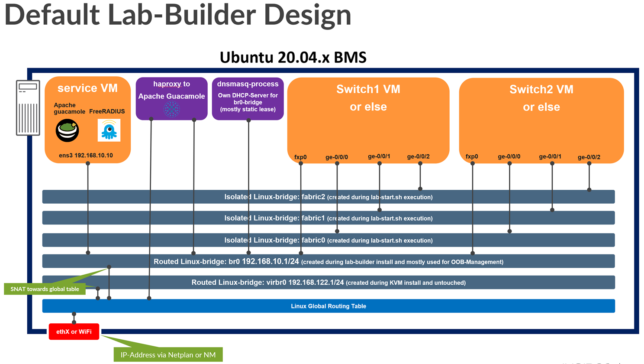Select the Isolated Linux-bridge fabric1 bar
The image size is (644, 364).
tap(328, 218)
